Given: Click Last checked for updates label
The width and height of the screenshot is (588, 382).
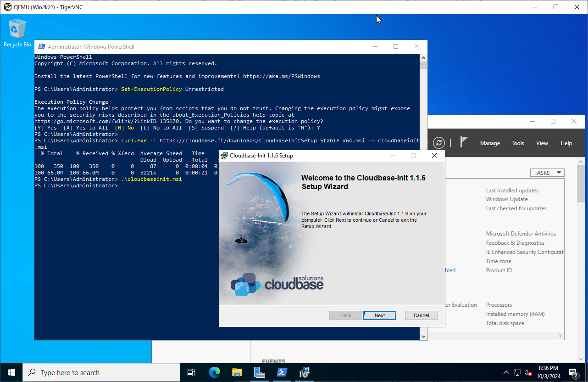Looking at the screenshot, I should (516, 208).
